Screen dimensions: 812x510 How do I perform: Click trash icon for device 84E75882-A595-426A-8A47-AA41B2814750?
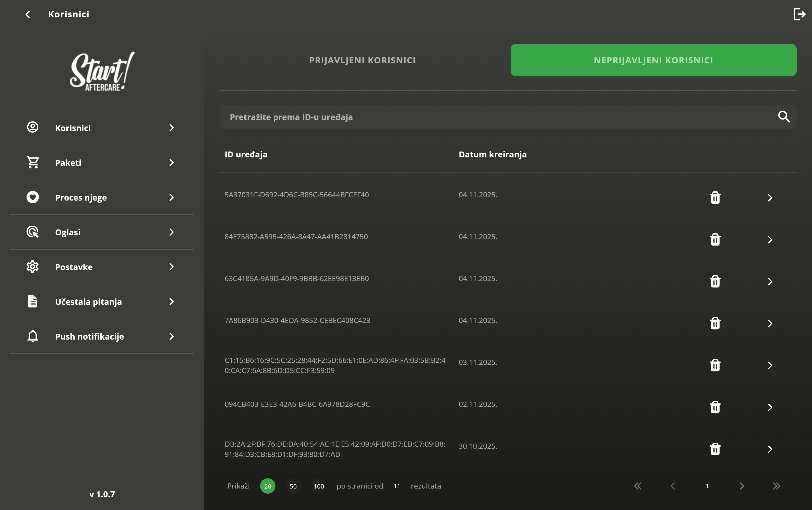[715, 239]
